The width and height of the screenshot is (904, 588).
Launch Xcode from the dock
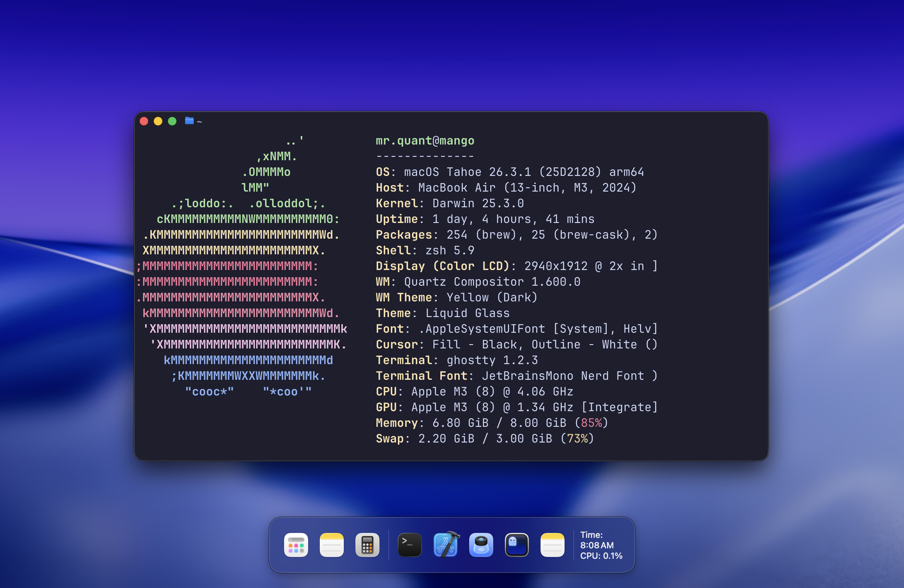tap(446, 545)
